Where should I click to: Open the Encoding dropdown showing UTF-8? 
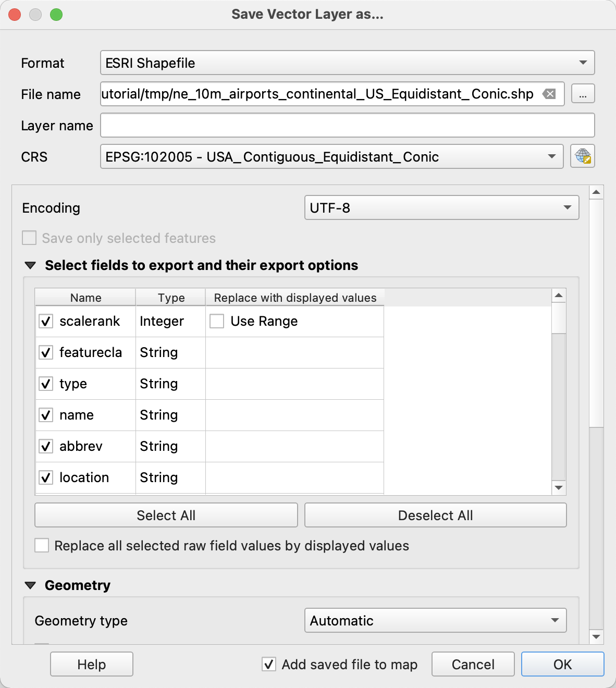[441, 208]
